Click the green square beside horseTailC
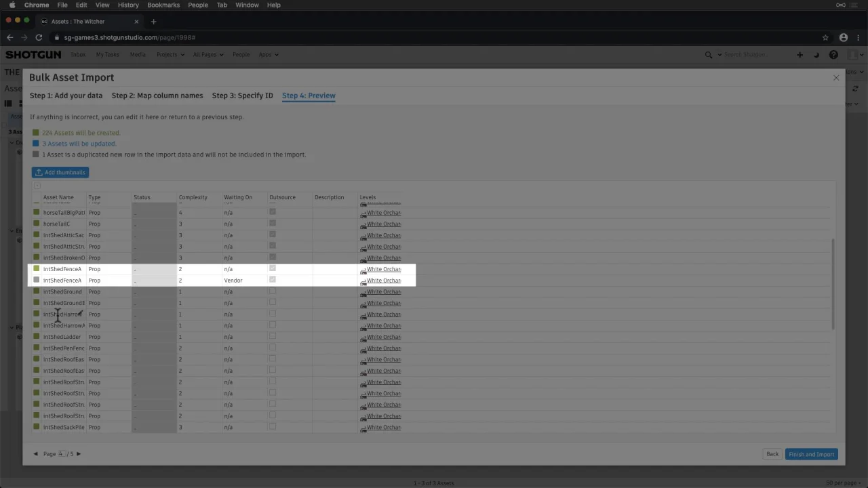This screenshot has height=488, width=868. coord(37,224)
